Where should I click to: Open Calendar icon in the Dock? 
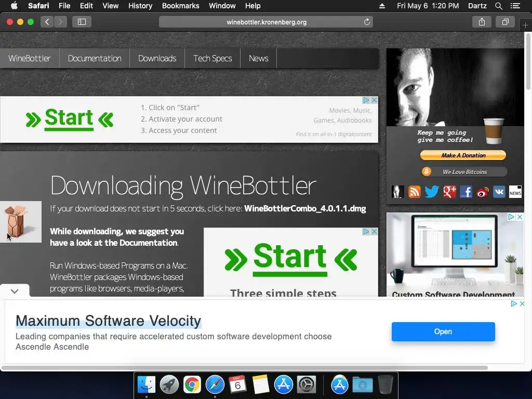tap(237, 385)
